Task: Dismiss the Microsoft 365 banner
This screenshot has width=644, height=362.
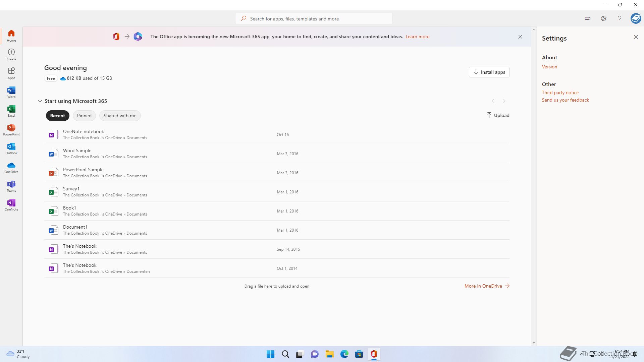Action: [520, 37]
